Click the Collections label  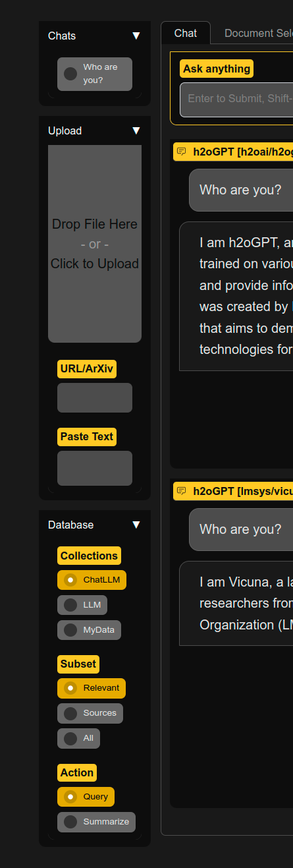[89, 556]
